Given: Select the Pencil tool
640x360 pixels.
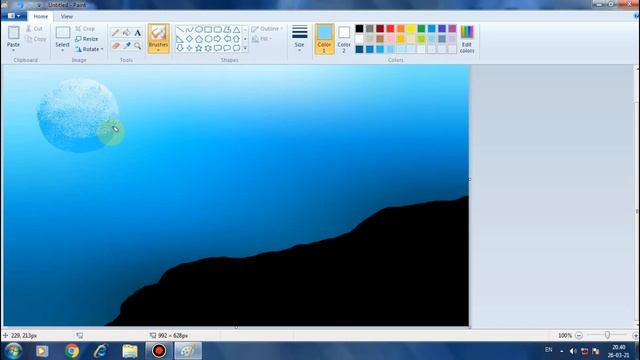Looking at the screenshot, I should (x=116, y=33).
